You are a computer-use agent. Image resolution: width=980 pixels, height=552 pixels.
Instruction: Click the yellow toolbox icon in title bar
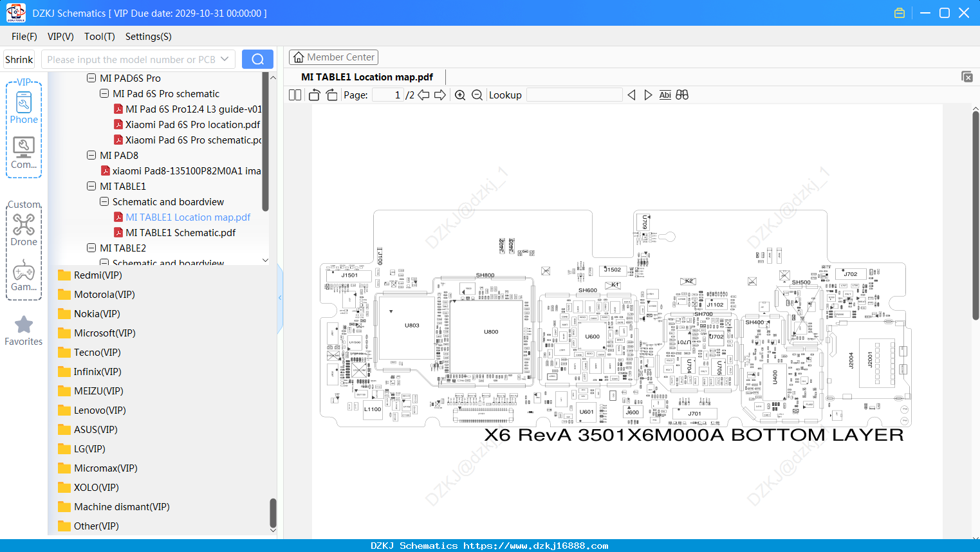pyautogui.click(x=900, y=13)
